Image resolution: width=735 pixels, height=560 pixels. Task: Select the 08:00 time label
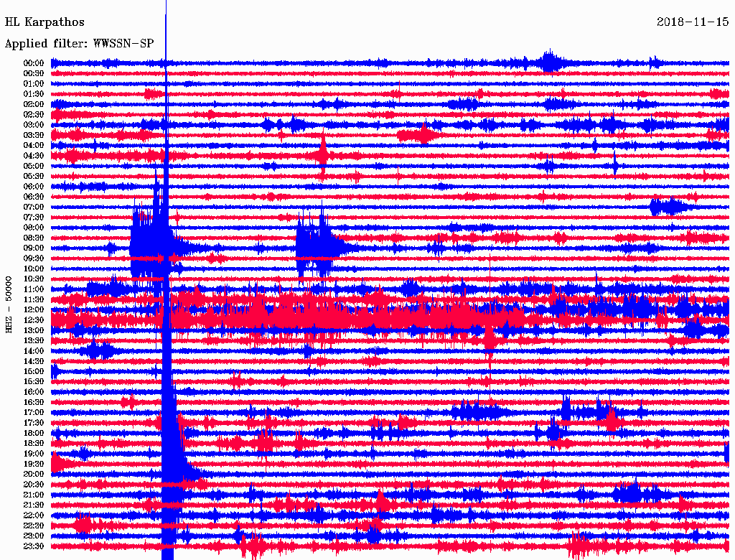tap(34, 228)
